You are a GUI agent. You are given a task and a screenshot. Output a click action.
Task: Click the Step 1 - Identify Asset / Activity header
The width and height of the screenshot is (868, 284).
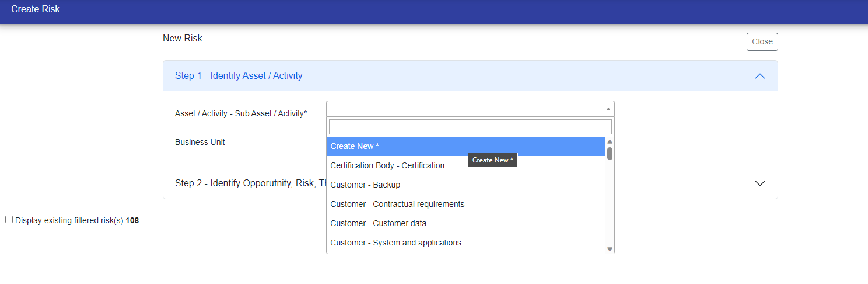click(x=239, y=76)
